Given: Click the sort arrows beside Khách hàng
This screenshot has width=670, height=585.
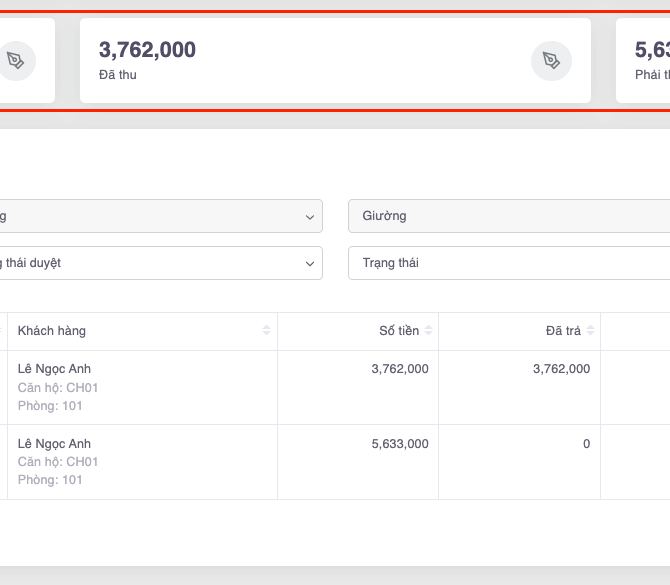Looking at the screenshot, I should [267, 331].
